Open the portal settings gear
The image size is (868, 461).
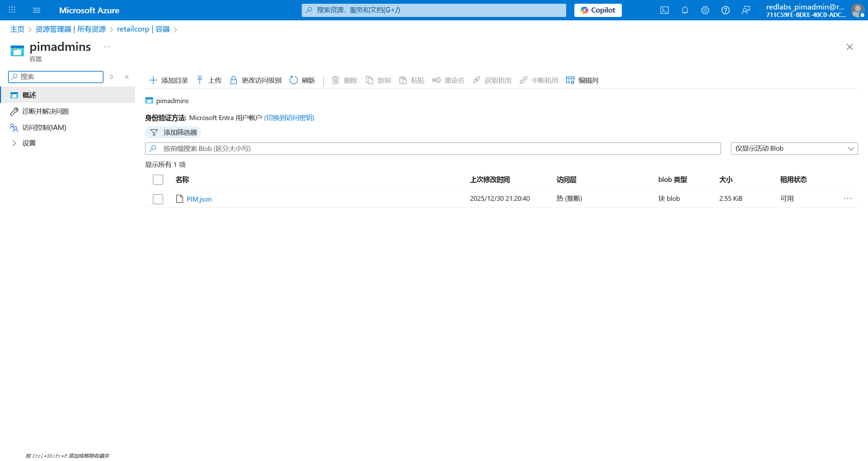point(705,10)
